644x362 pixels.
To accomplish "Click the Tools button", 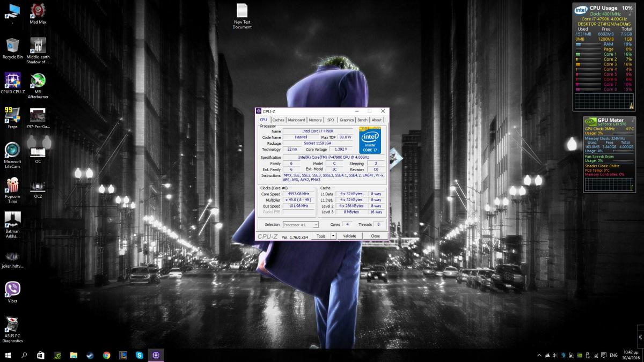I will pyautogui.click(x=321, y=236).
